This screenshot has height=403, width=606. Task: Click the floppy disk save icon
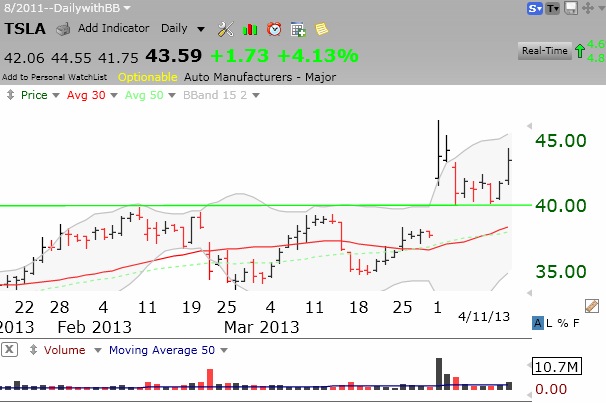click(x=571, y=8)
